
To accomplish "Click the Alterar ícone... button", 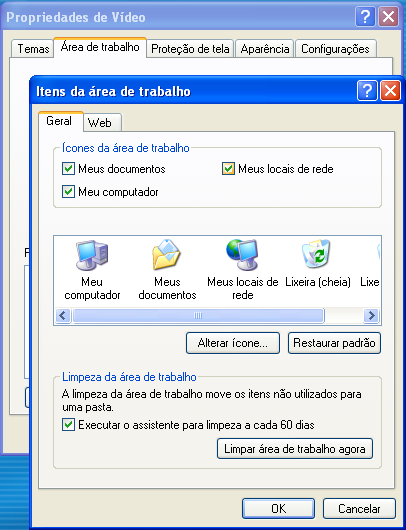I will [x=233, y=343].
